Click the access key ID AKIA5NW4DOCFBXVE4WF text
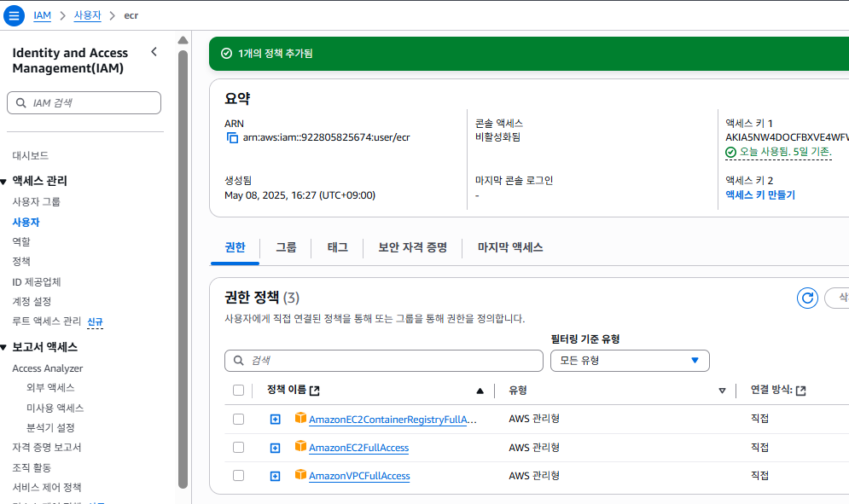 pos(788,137)
